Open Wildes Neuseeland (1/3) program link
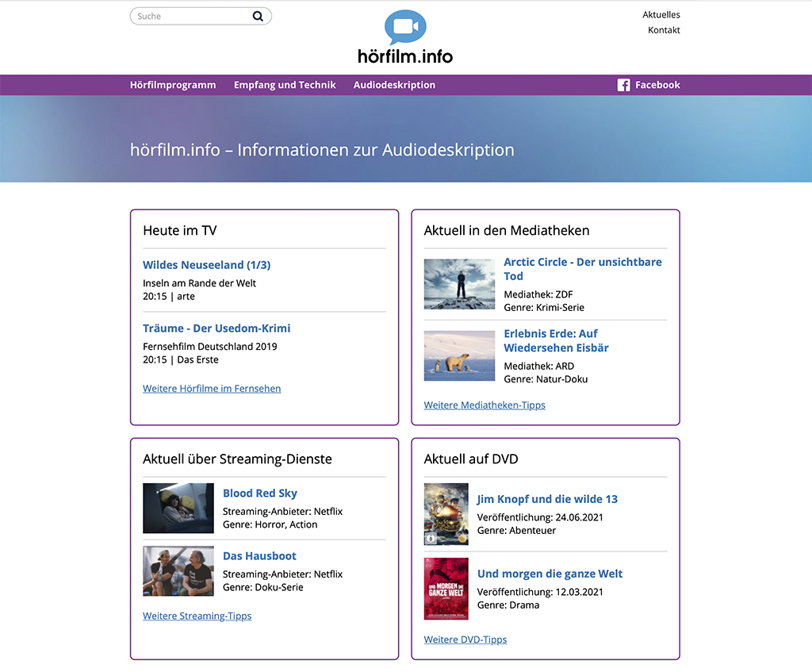The width and height of the screenshot is (812, 672). 206,265
